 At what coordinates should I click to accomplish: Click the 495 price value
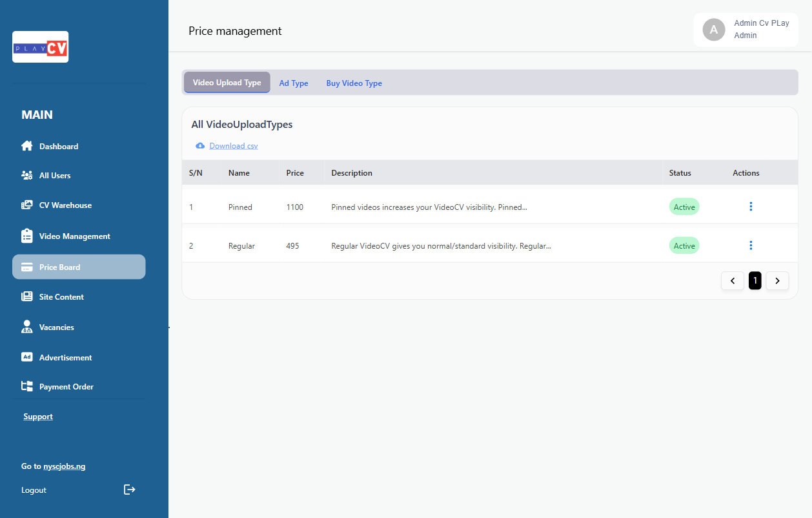(x=292, y=245)
